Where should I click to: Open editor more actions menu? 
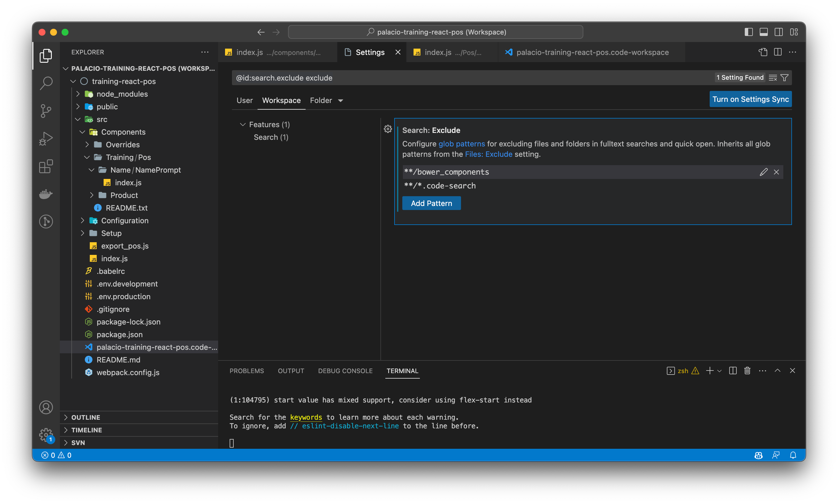(793, 52)
